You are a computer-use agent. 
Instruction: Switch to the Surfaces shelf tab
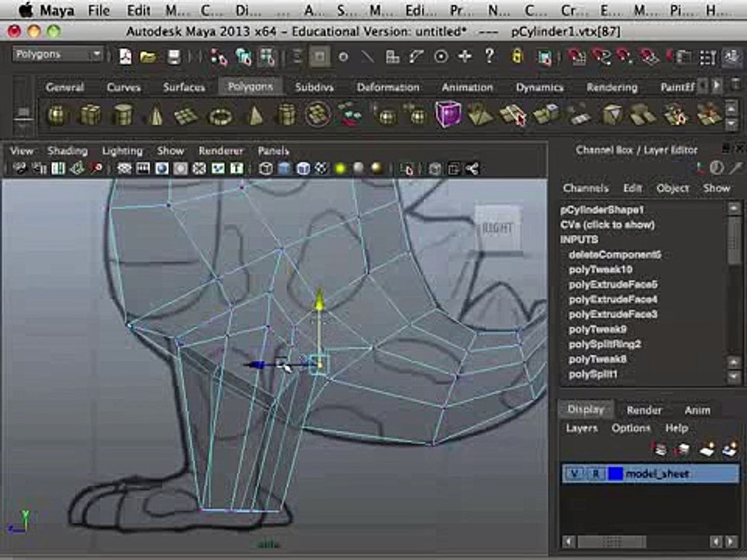point(184,87)
